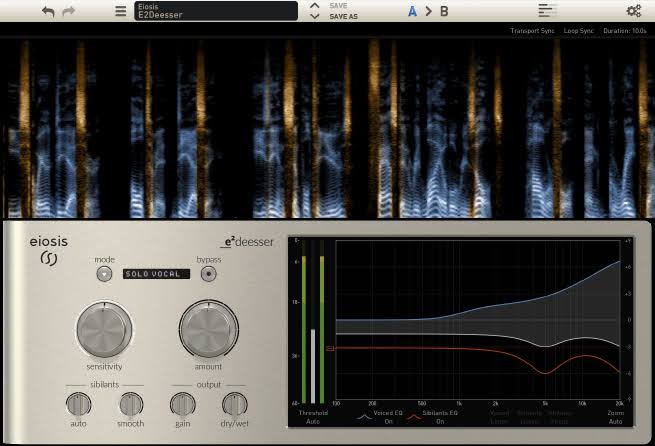Load previous preset with up arrow
Viewport: 655px width, 446px height.
315,6
